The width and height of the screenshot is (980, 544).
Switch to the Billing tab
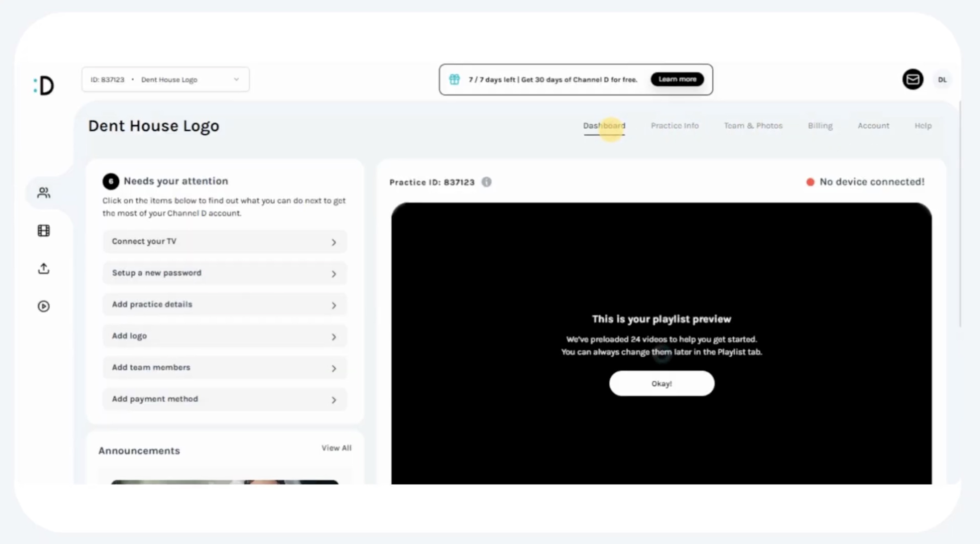click(x=820, y=126)
